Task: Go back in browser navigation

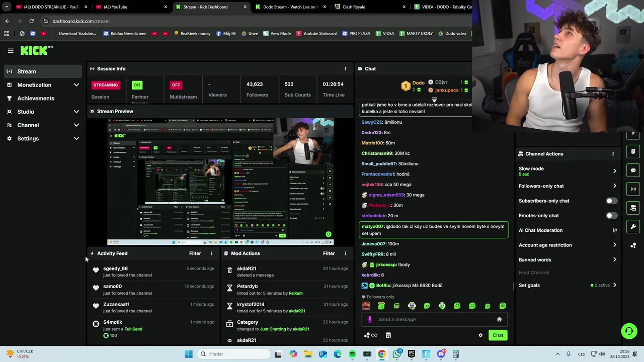Action: pos(7,21)
